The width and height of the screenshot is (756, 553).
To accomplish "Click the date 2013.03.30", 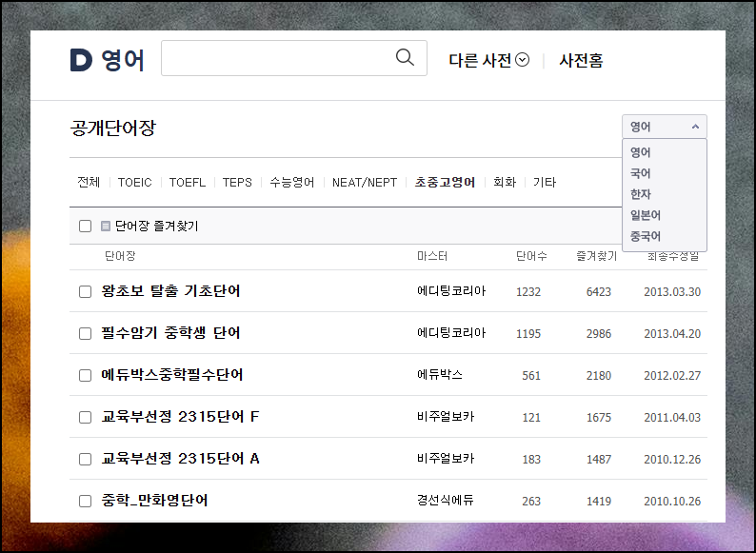I will tap(672, 292).
